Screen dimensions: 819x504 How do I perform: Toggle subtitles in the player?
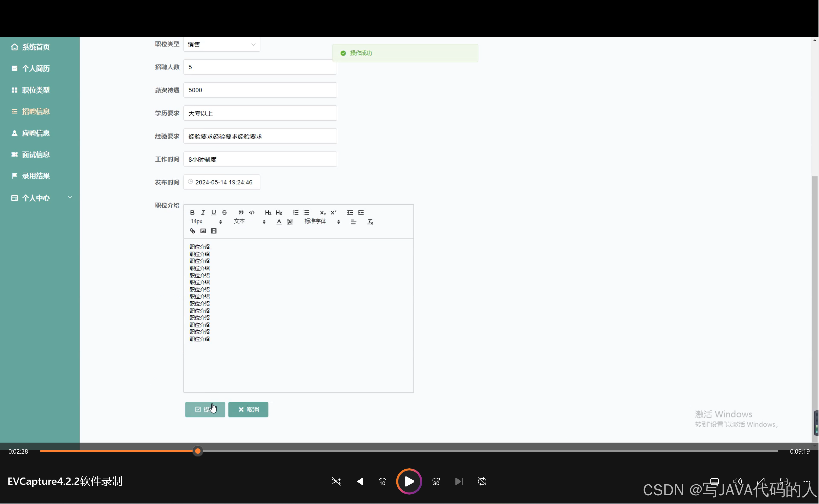click(x=714, y=481)
